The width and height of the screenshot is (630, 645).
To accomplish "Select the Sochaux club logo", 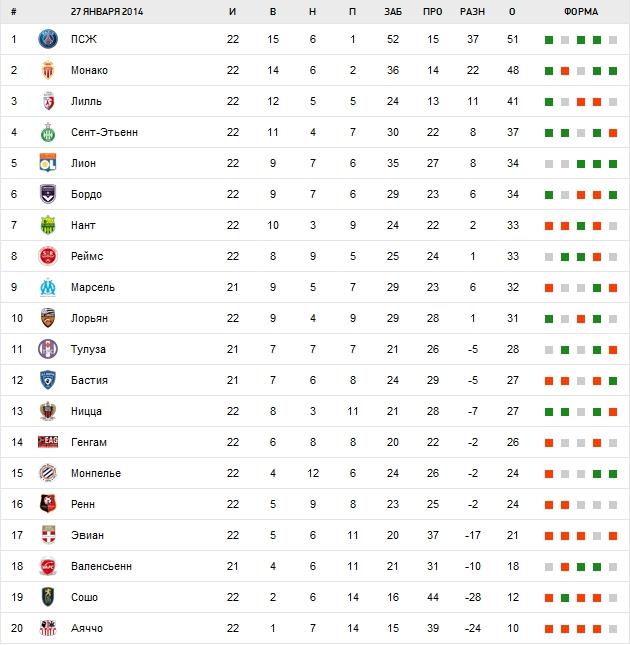I will 47,598.
